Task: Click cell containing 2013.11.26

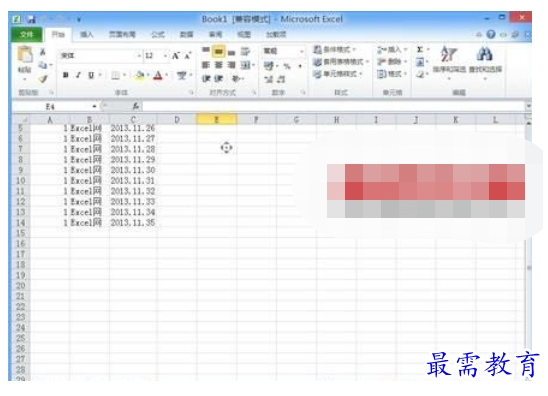Action: click(x=133, y=128)
